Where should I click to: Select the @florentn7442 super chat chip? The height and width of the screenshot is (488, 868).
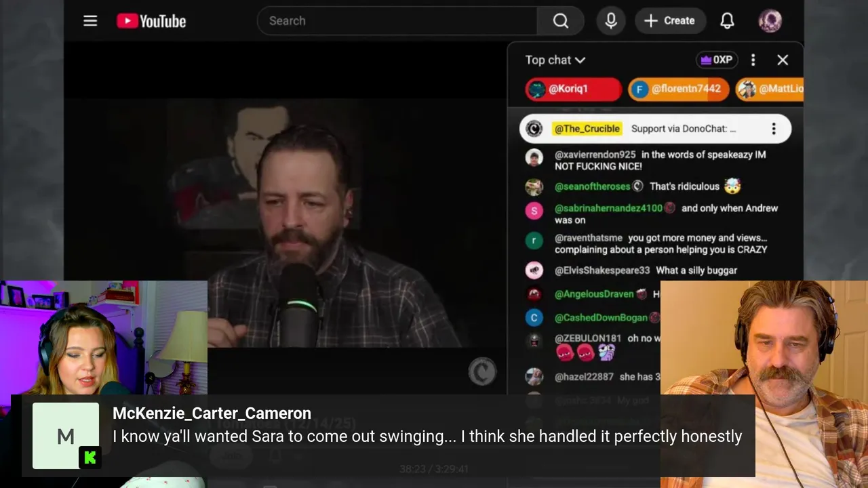click(678, 89)
